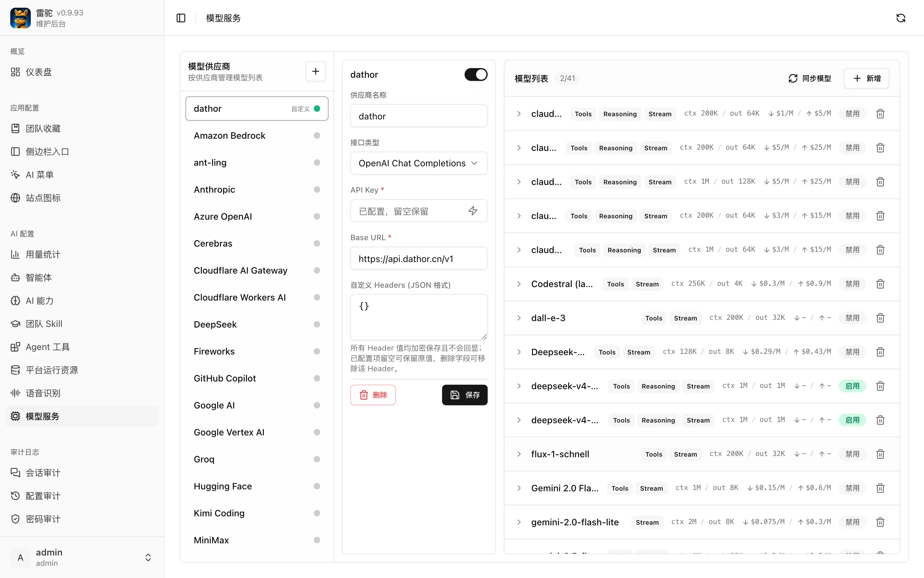This screenshot has width=924, height=578.
Task: Add a new model provider with the plus icon
Action: (315, 72)
